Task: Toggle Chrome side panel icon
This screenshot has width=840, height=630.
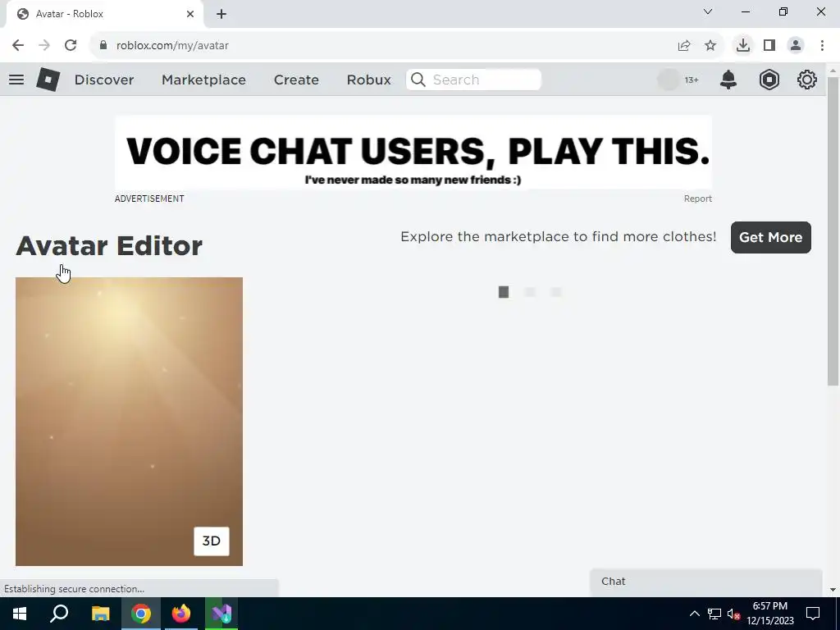Action: pos(769,46)
